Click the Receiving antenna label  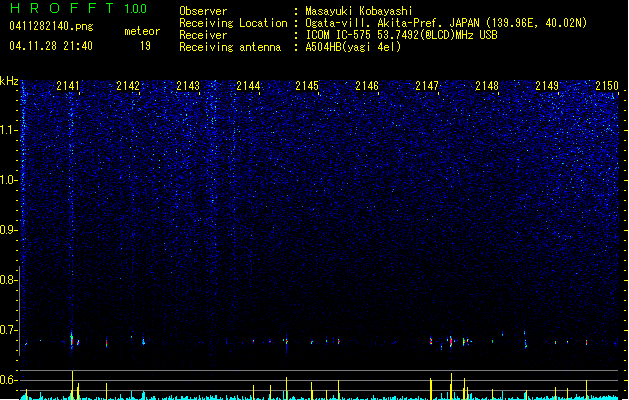[x=230, y=47]
